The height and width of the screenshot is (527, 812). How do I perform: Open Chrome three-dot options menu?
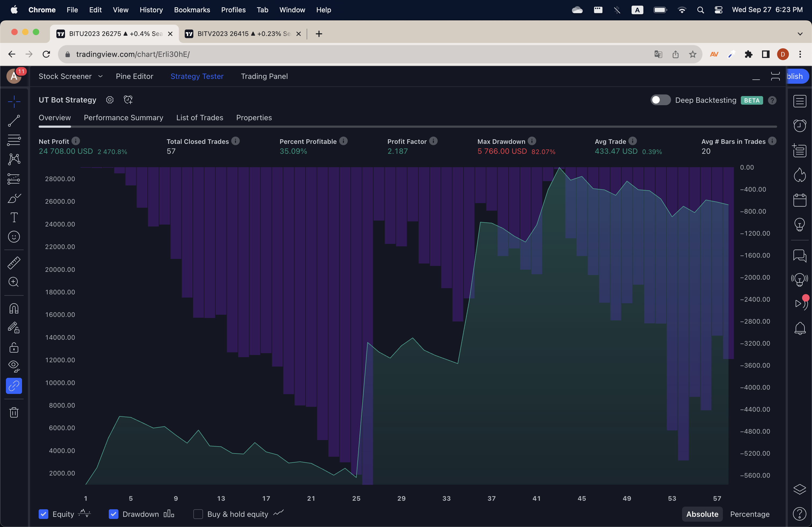(x=800, y=54)
